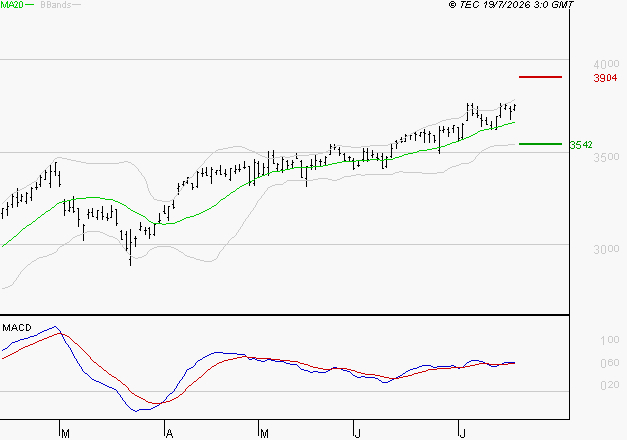Screen dimensions: 627x440
Task: Click the MACD panel title
Action: [x=17, y=328]
